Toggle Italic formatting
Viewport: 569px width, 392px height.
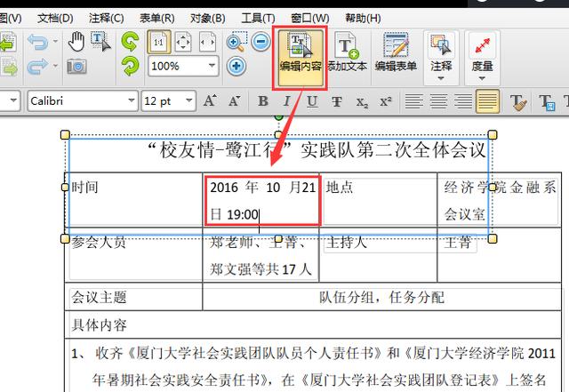287,101
